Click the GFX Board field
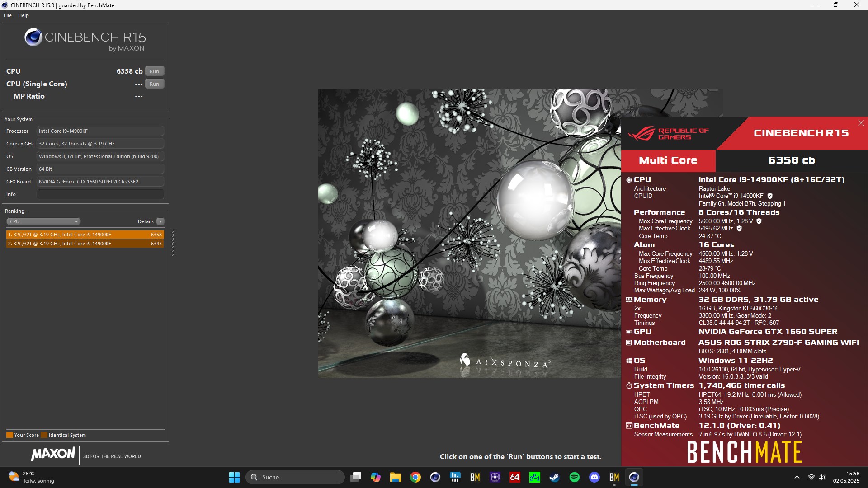 [x=100, y=182]
